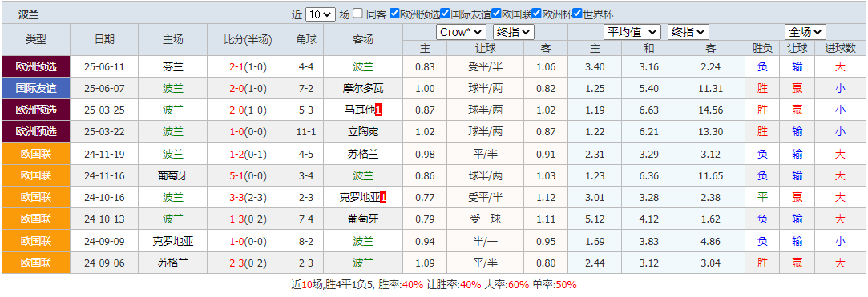Click the red card badge beside 克罗地亚 on 24-10-16

click(383, 198)
